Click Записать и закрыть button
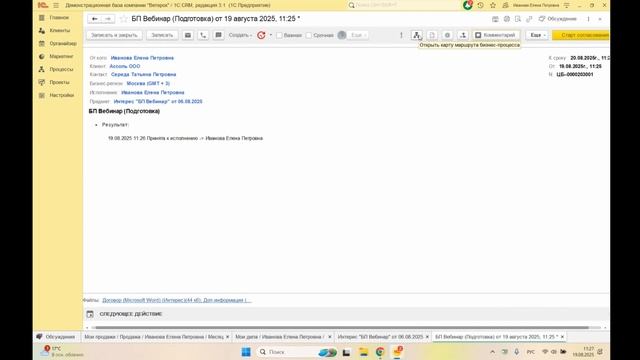The height and width of the screenshot is (360, 640). tap(114, 35)
